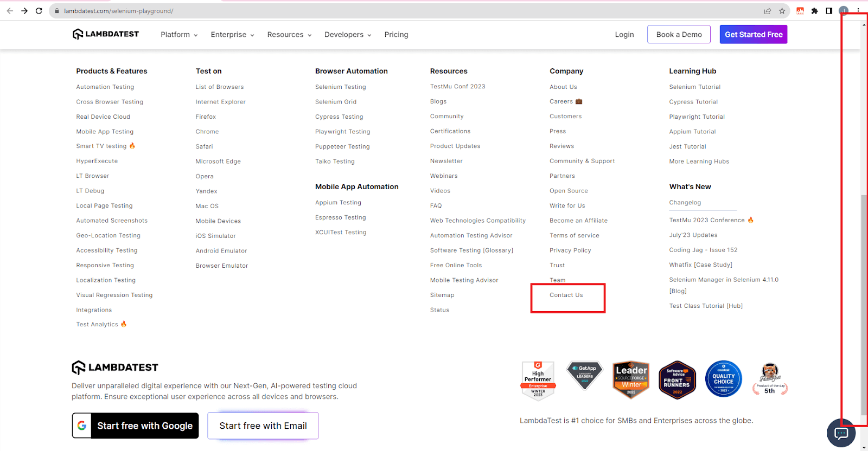The height and width of the screenshot is (451, 868).
Task: Click the scrollbar down arrow
Action: coord(864,448)
